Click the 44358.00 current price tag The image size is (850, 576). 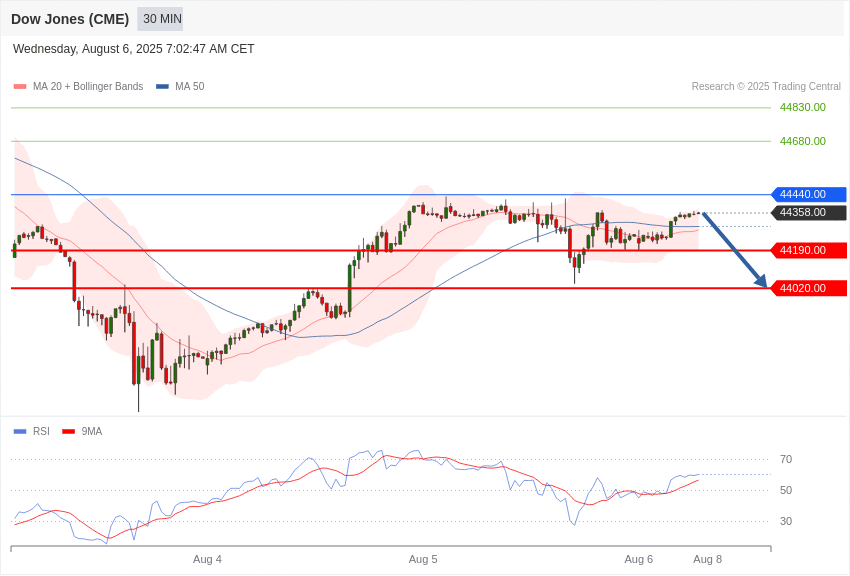point(808,212)
